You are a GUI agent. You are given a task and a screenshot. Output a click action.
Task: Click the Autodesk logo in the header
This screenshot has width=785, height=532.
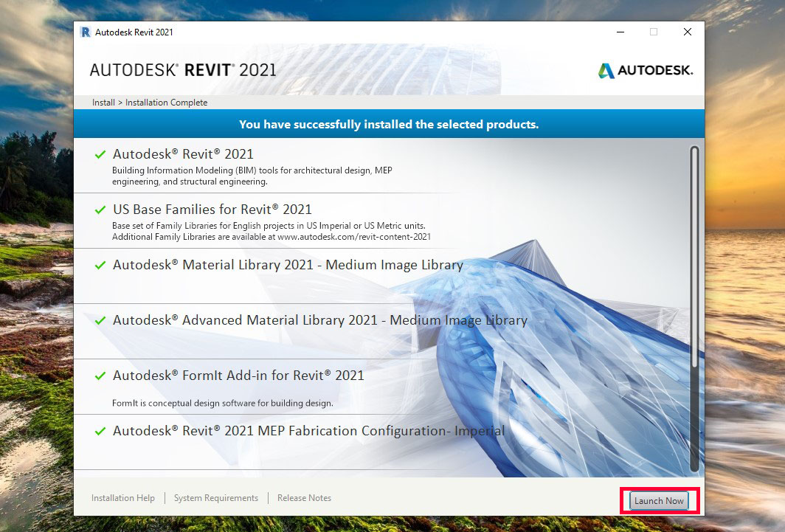[645, 70]
